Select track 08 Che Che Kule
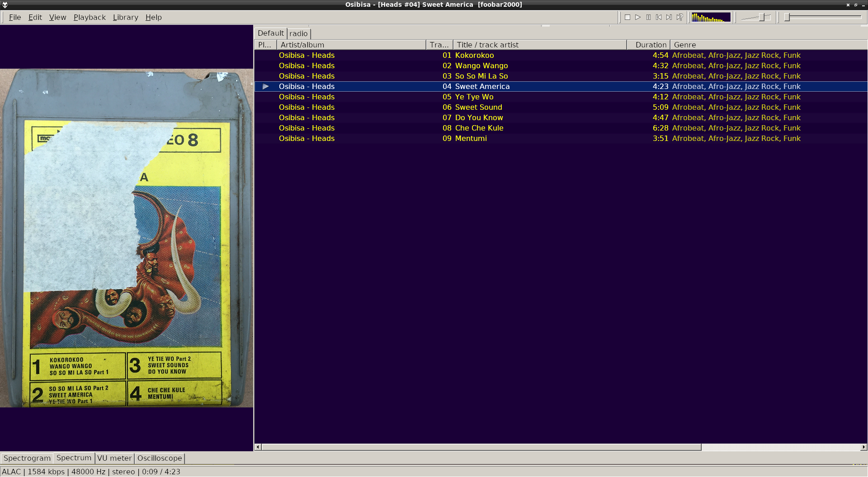The image size is (868, 477). [561, 128]
